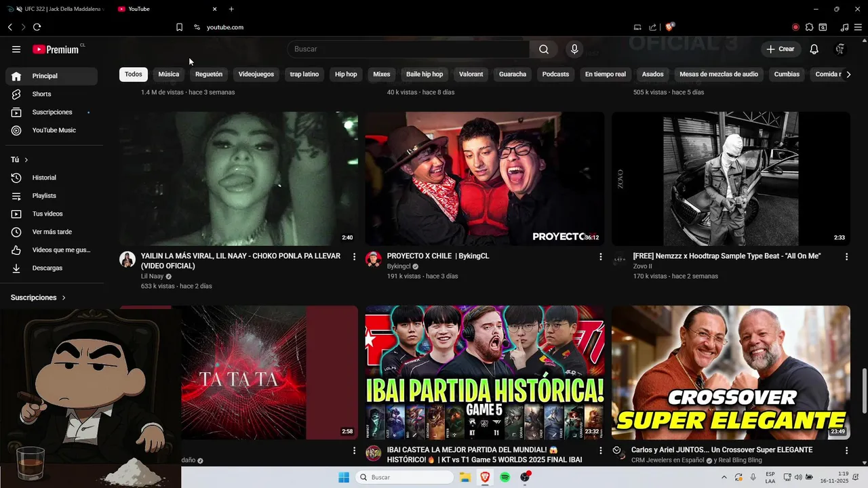Open options for PROYECTO X CHILE video
Screen dimensions: 868x488
pos(600,257)
